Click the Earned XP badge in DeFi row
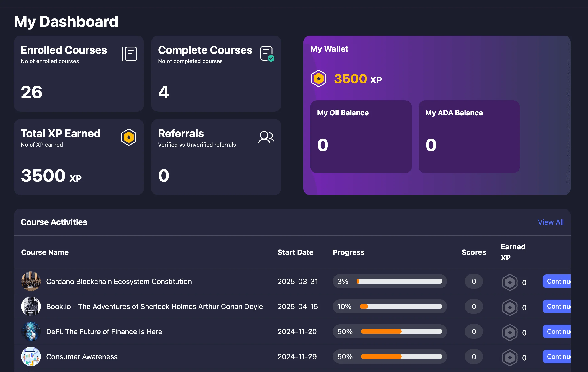This screenshot has height=372, width=588. (510, 333)
